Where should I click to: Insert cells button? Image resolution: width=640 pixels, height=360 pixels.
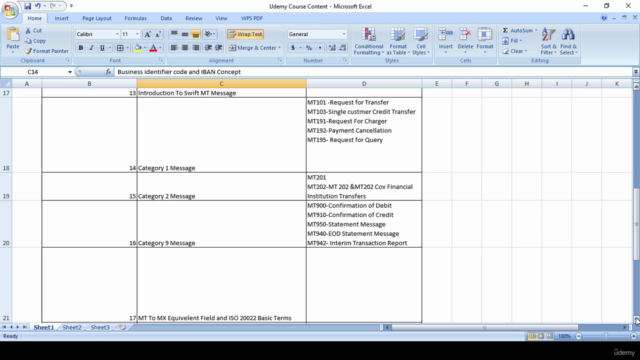coord(446,40)
